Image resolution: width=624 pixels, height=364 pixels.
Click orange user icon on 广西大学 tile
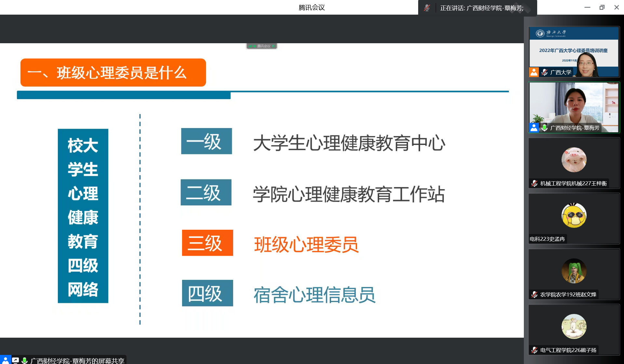[x=534, y=72]
